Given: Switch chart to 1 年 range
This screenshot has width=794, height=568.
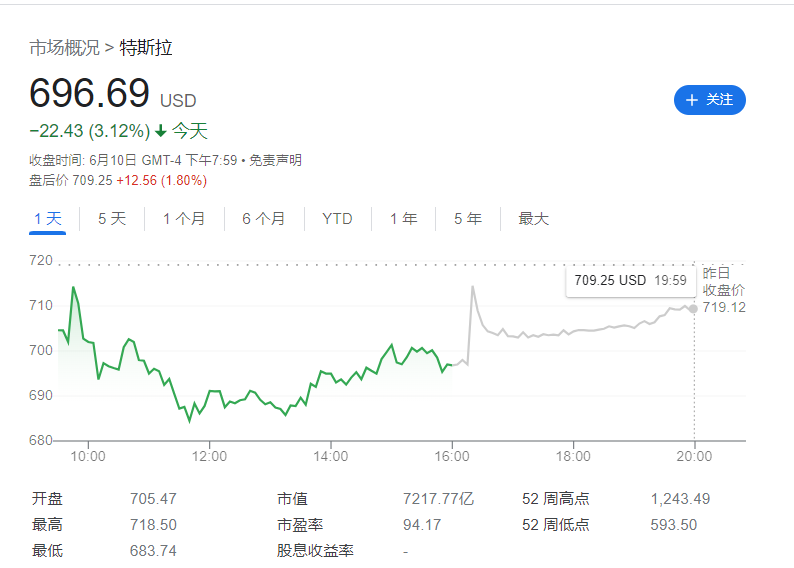Looking at the screenshot, I should coord(403,219).
